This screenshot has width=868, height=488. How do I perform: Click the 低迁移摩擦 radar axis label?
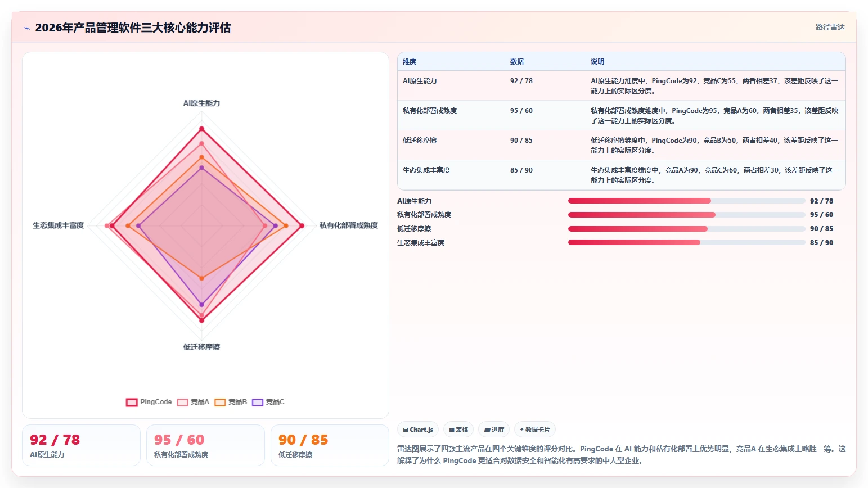coord(201,347)
